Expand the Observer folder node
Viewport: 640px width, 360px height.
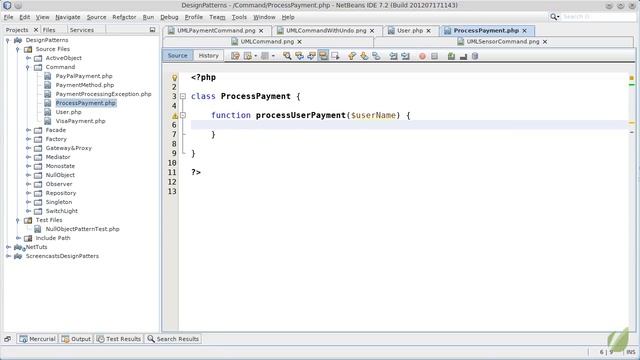coord(28,184)
